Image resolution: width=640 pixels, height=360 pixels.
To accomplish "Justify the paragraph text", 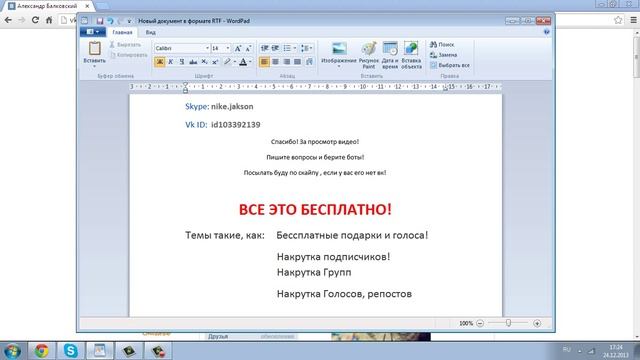I will click(298, 62).
